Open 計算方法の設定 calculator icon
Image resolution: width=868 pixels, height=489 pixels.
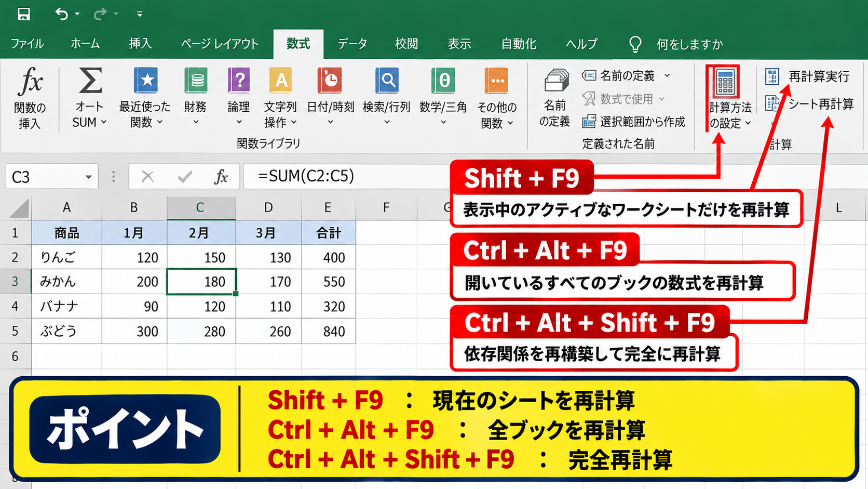[x=725, y=82]
